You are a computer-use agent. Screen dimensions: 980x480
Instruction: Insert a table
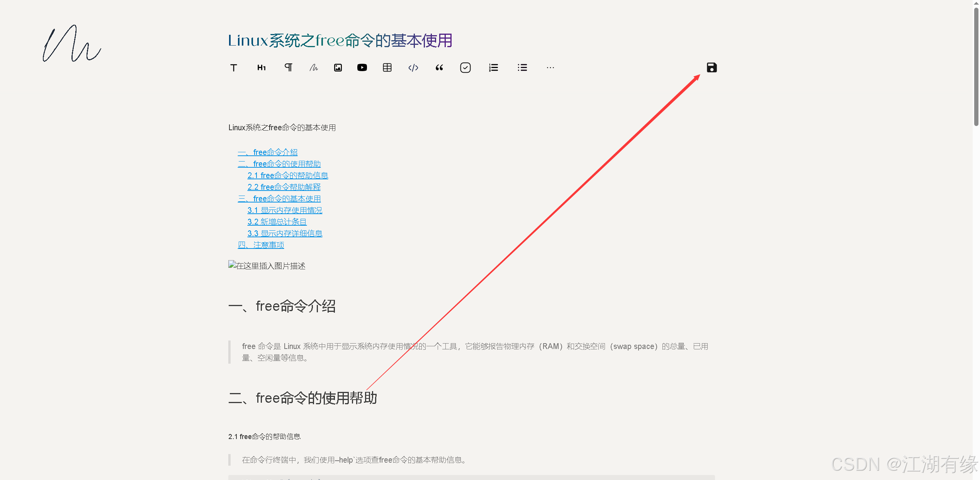click(387, 67)
